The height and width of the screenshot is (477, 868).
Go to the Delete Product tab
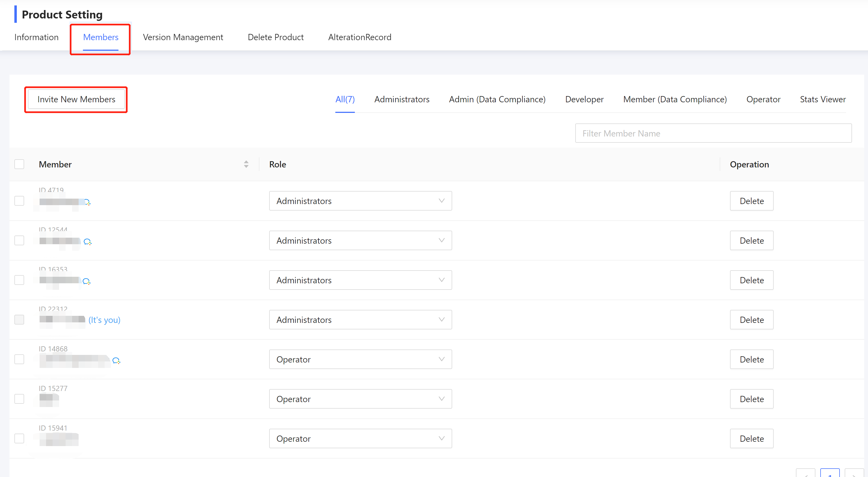(x=276, y=37)
